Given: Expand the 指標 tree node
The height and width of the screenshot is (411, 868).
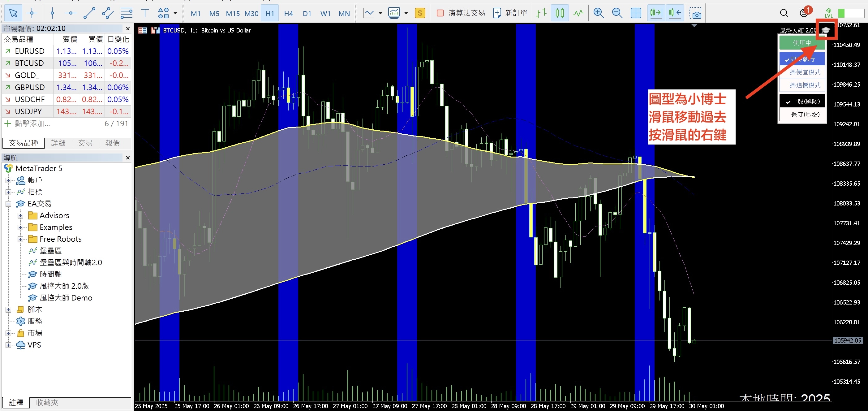Looking at the screenshot, I should 8,192.
